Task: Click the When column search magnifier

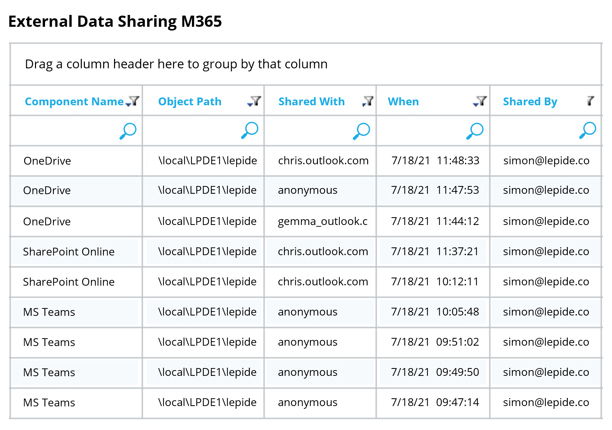Action: [475, 131]
